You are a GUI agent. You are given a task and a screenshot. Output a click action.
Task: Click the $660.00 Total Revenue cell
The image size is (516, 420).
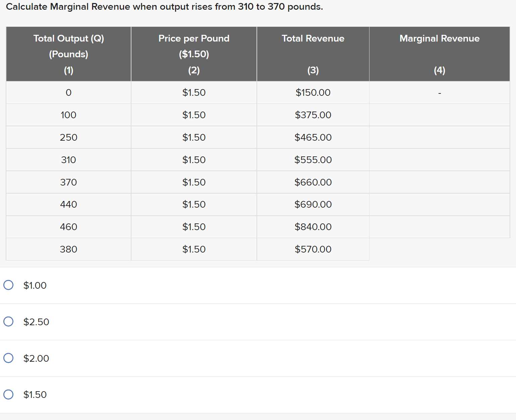tap(313, 182)
